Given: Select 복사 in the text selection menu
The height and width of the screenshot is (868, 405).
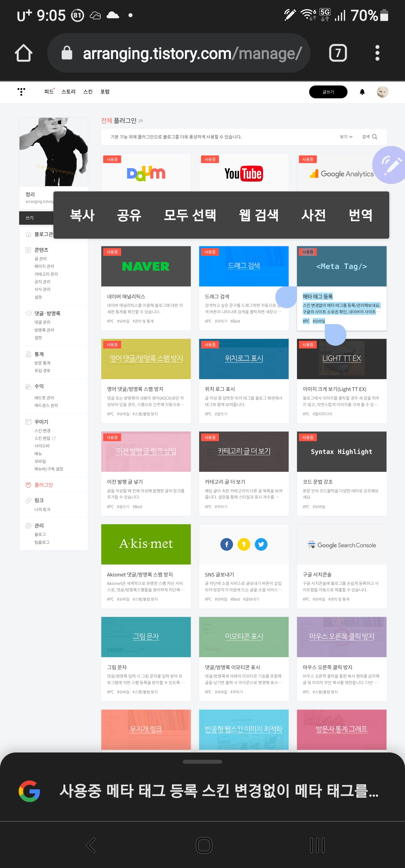Looking at the screenshot, I should click(82, 215).
